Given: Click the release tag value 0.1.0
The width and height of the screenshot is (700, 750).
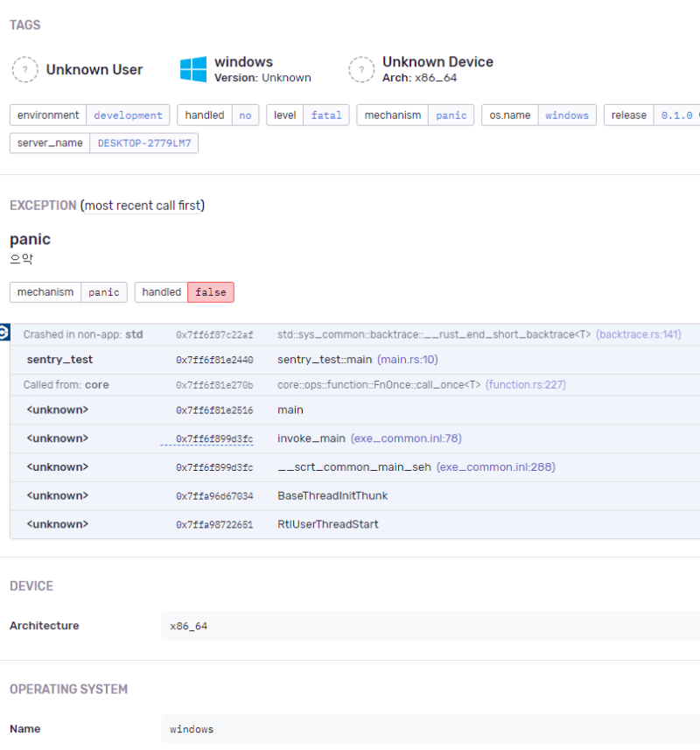Looking at the screenshot, I should point(676,116).
